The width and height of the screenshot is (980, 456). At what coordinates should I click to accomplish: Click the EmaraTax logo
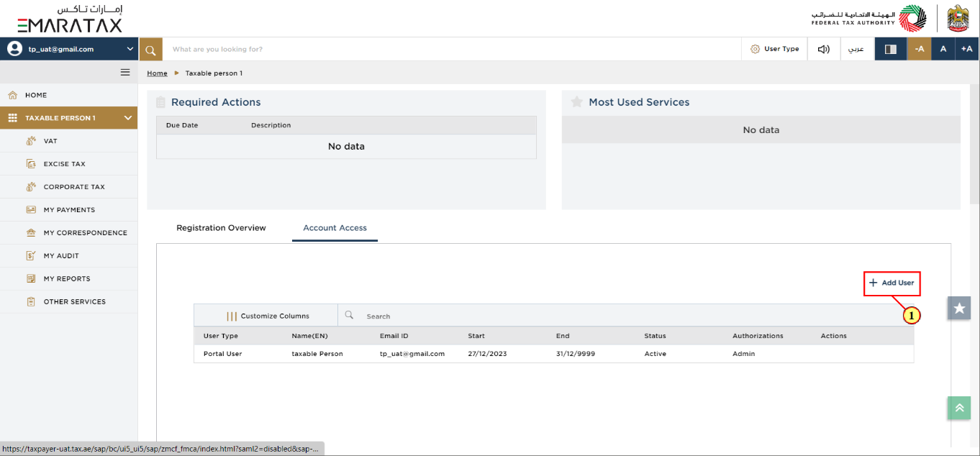click(70, 18)
